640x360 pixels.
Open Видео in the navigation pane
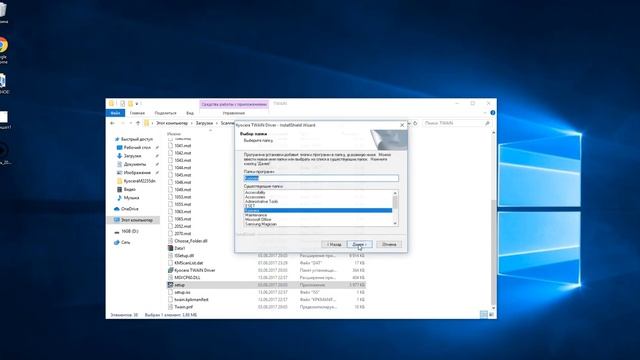[129, 189]
